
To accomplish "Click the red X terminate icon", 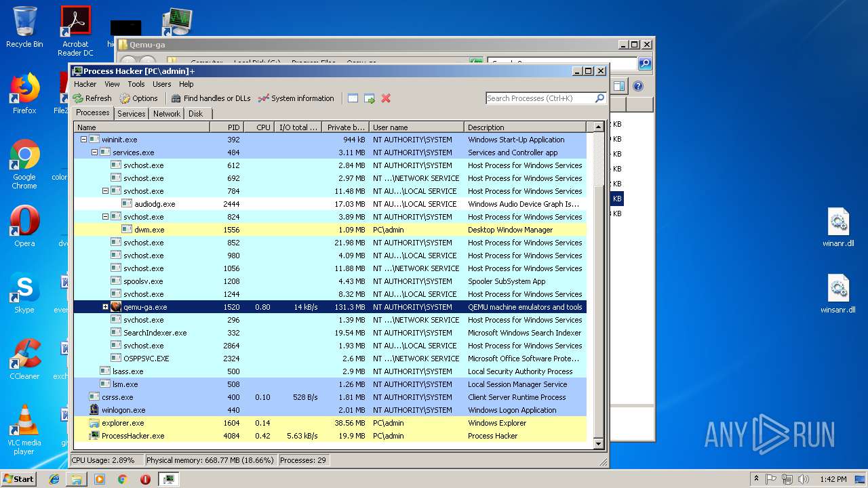I will [x=386, y=98].
